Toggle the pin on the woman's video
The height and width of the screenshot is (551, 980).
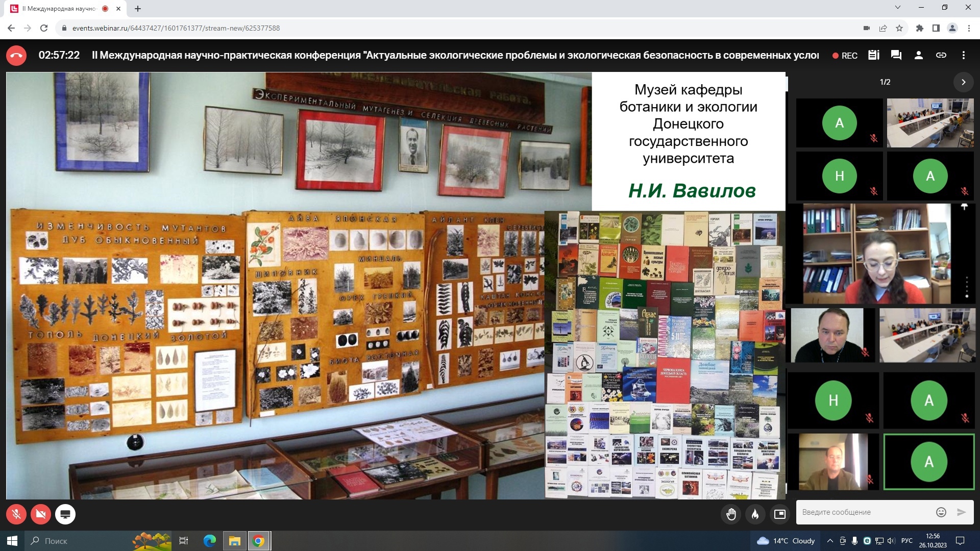[964, 207]
